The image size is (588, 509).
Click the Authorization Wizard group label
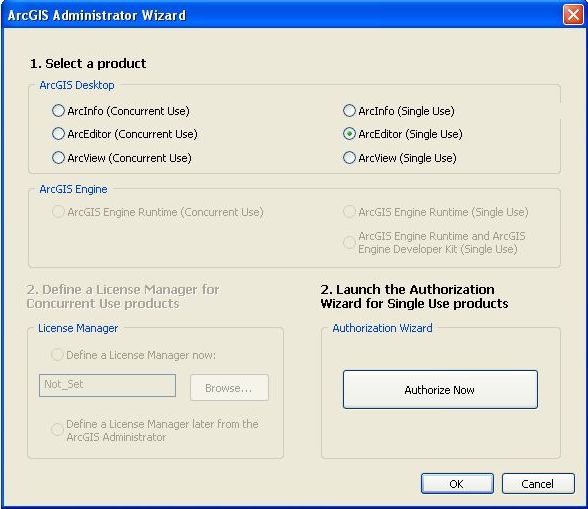[382, 328]
